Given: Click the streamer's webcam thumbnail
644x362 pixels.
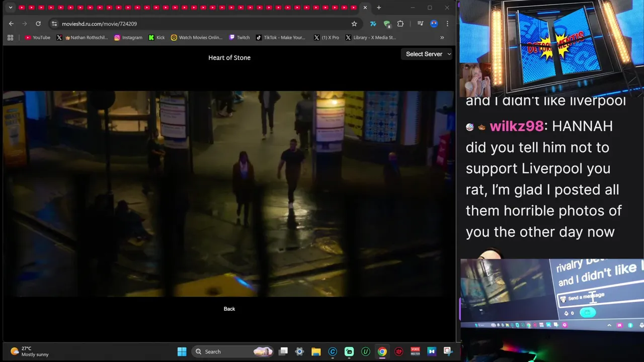Looking at the screenshot, I should 475,80.
